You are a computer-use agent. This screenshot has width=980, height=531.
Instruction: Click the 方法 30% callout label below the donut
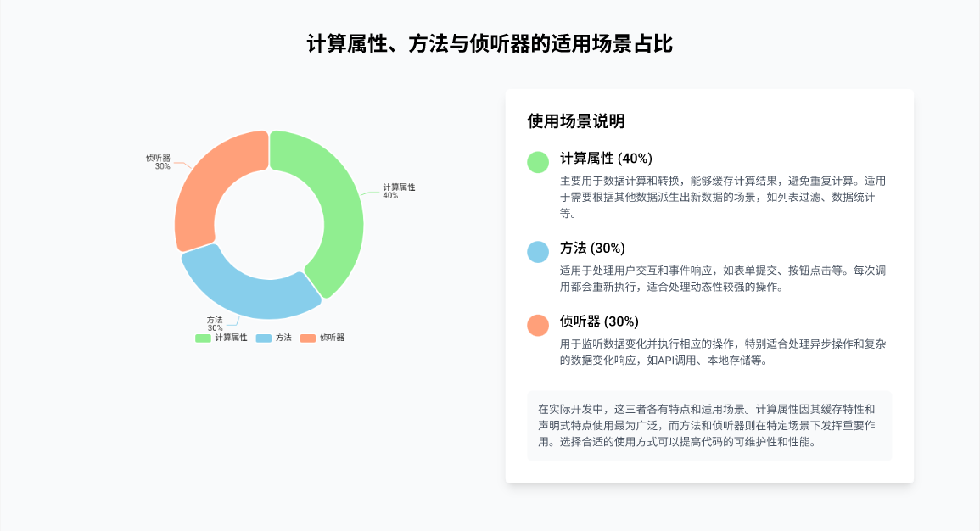tap(215, 323)
